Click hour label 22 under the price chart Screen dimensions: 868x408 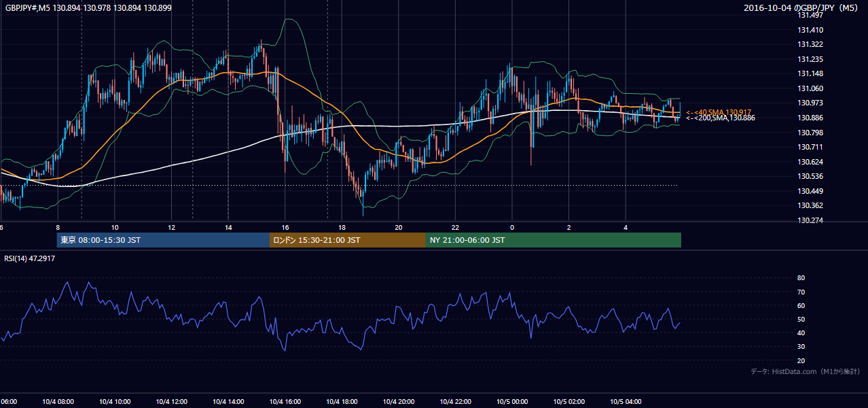(455, 227)
